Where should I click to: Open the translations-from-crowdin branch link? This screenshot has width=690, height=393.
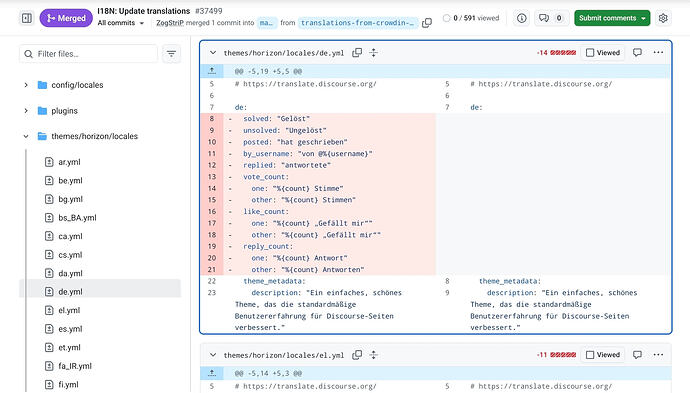(x=357, y=23)
